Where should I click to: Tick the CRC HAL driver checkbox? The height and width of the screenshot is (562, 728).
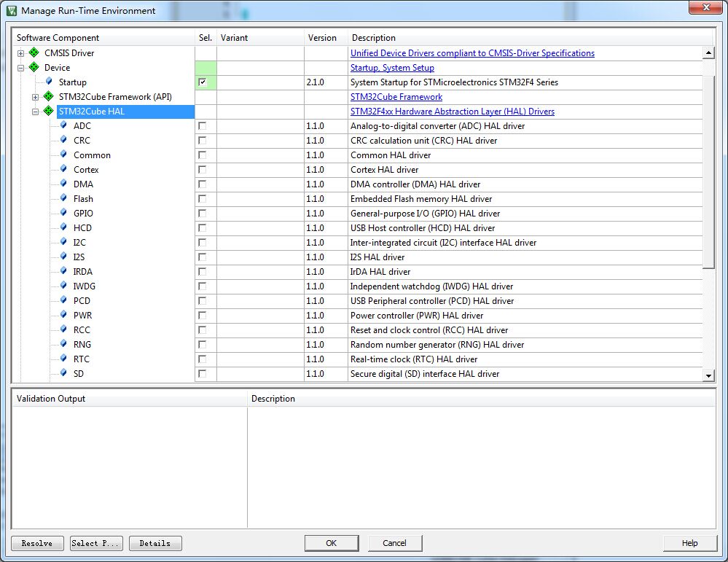click(203, 140)
